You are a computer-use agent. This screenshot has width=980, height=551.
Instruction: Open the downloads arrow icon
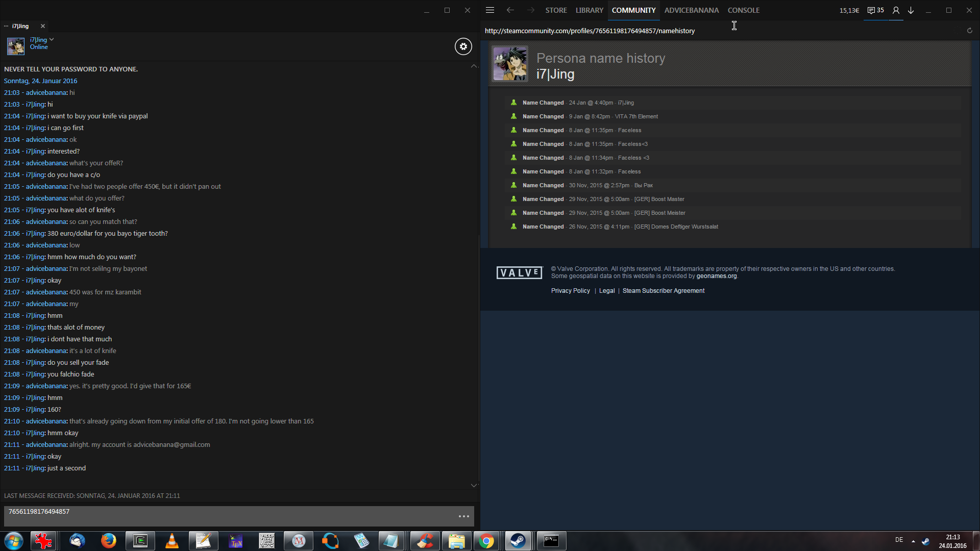pos(911,10)
